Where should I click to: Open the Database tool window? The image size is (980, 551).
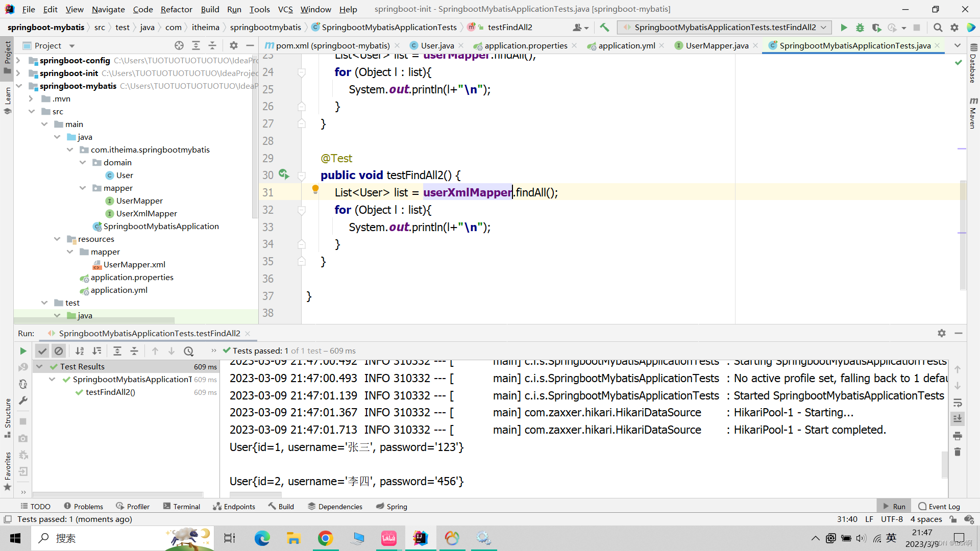(x=973, y=66)
